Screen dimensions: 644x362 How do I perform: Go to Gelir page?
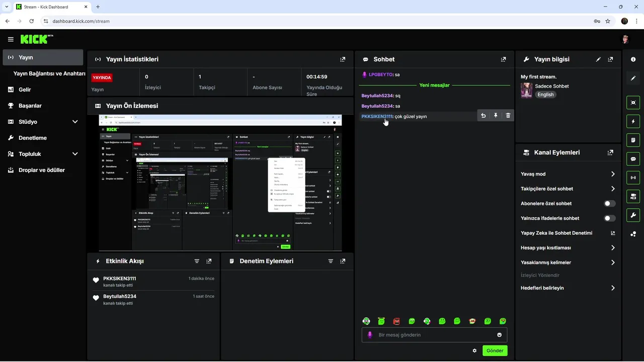click(x=43, y=89)
